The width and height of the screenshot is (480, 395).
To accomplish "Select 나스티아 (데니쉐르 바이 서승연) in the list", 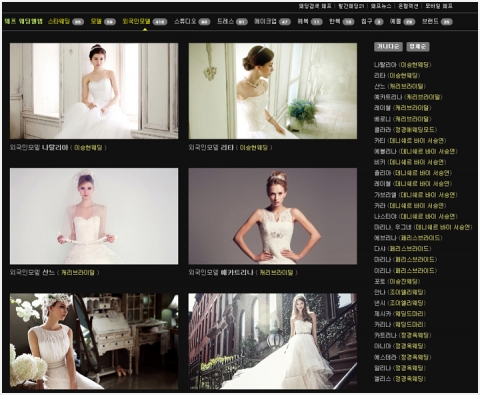I will pos(416,216).
